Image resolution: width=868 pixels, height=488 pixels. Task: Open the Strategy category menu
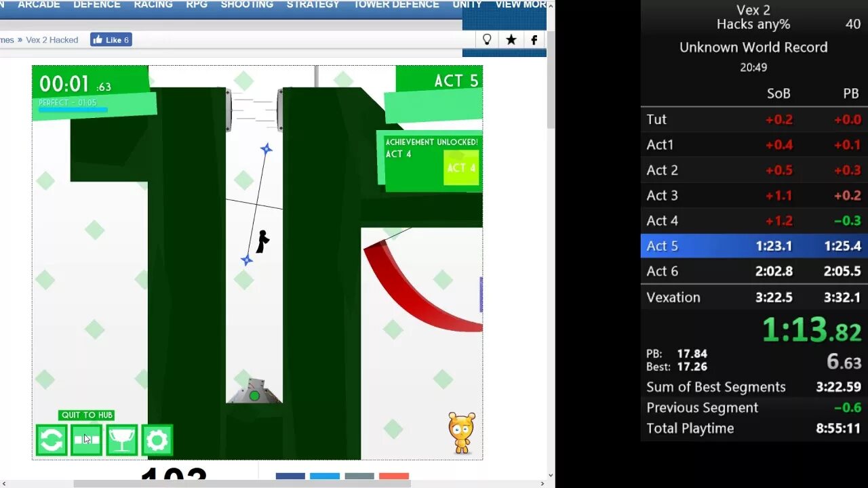(x=313, y=5)
